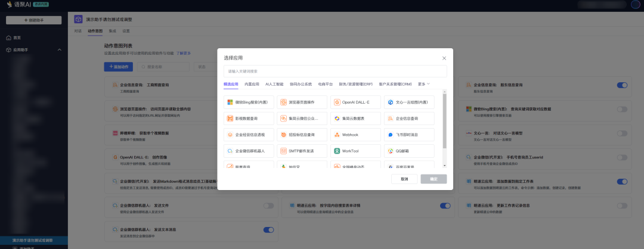Image resolution: width=644 pixels, height=249 pixels.
Task: Select the 企业信息查询 app icon in dialog
Action: pos(391,119)
